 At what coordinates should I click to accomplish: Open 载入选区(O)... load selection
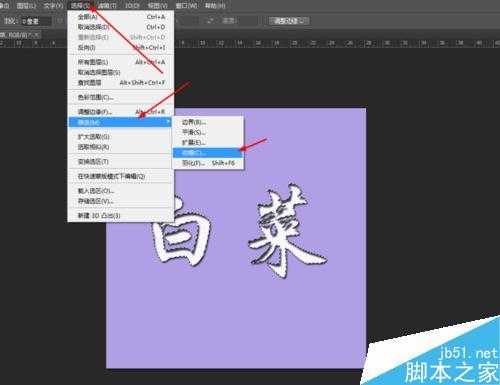coord(121,191)
